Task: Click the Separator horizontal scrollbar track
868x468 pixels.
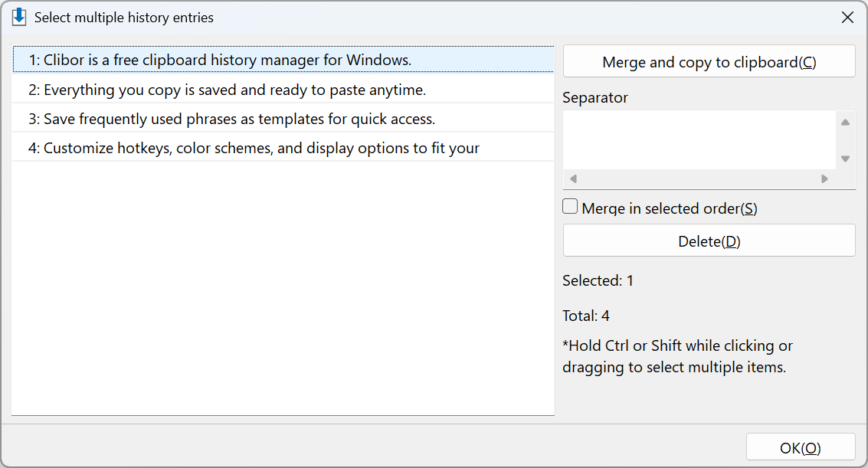Action: pos(699,178)
